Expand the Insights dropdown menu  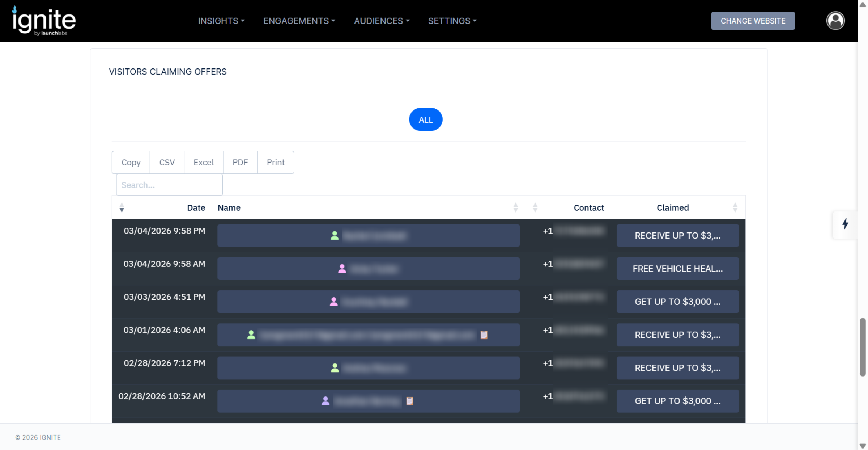click(221, 21)
